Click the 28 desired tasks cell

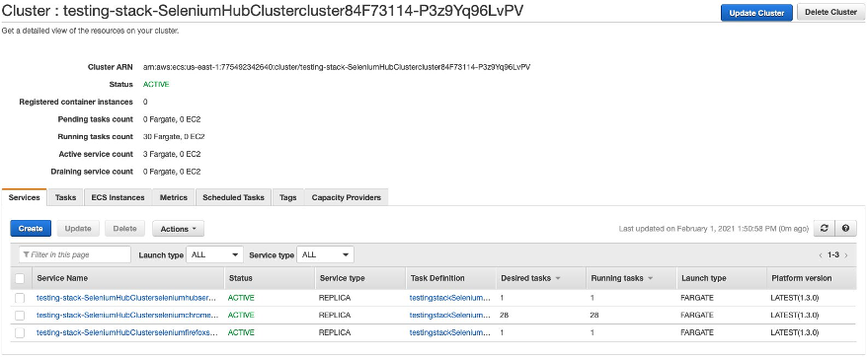point(504,316)
